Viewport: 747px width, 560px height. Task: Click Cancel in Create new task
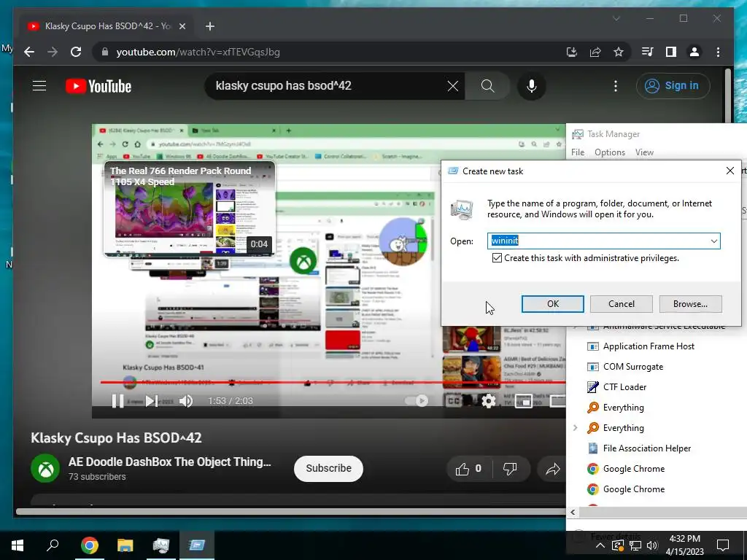[x=622, y=304]
